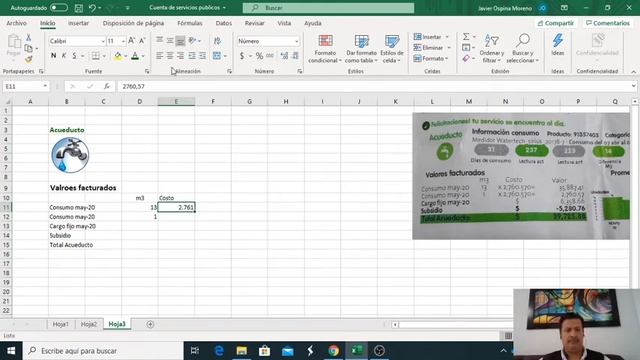Switch to the Fórmulas tab
This screenshot has width=640, height=360.
[190, 23]
